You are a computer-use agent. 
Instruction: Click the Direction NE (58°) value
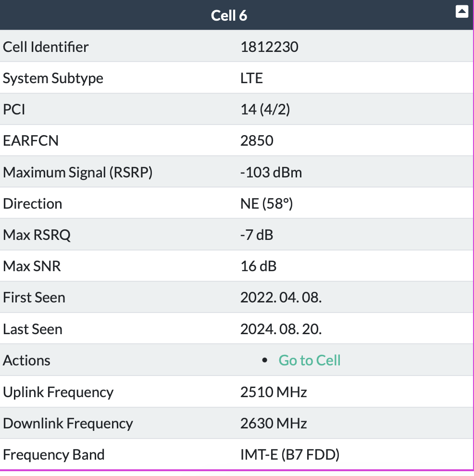[266, 204]
